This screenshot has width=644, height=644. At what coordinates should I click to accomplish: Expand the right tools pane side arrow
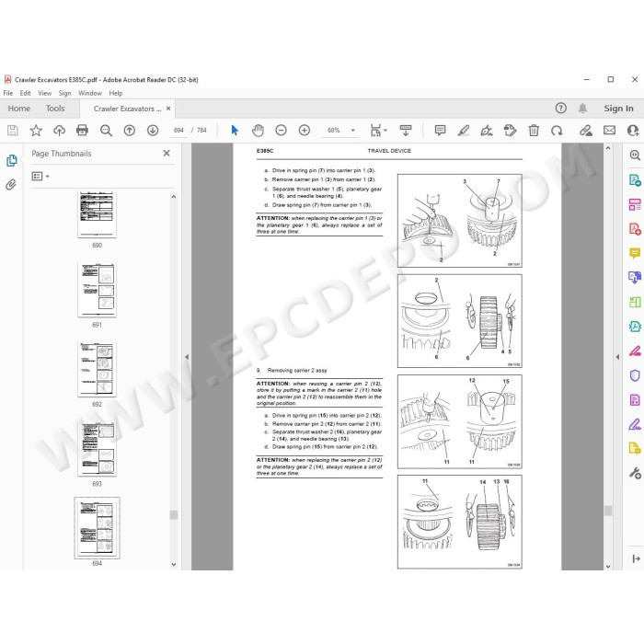[617, 357]
